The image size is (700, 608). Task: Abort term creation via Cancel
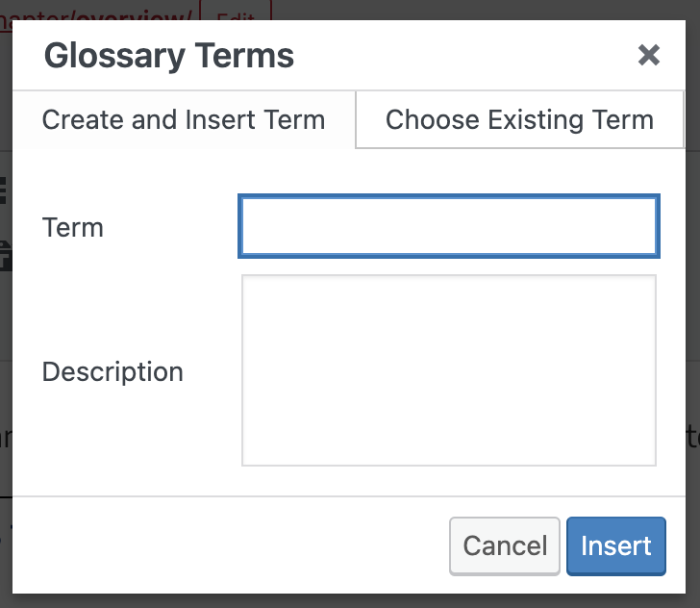click(505, 546)
